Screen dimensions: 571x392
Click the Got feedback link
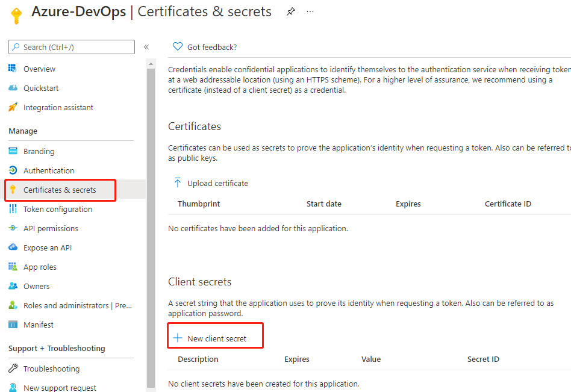coord(212,47)
